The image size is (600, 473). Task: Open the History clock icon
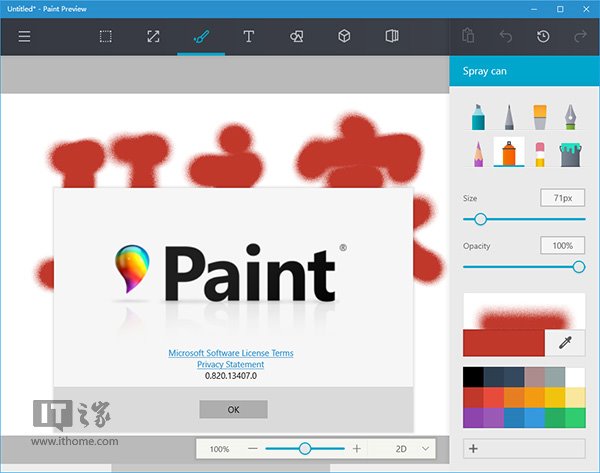tap(543, 37)
